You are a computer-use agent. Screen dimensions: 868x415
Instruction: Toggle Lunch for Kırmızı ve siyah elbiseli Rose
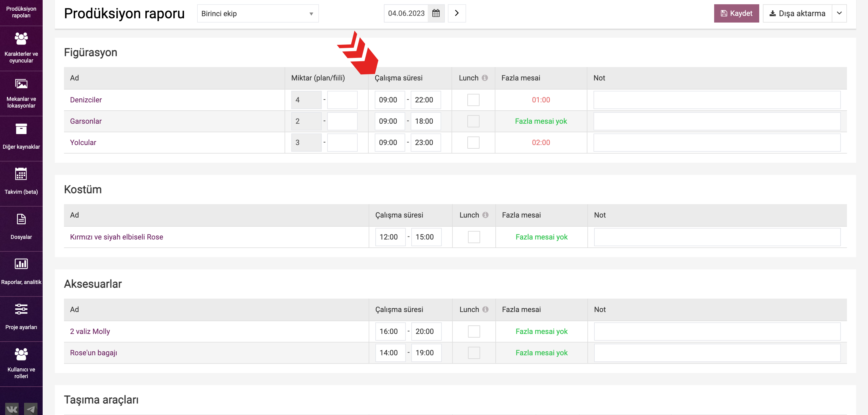474,237
